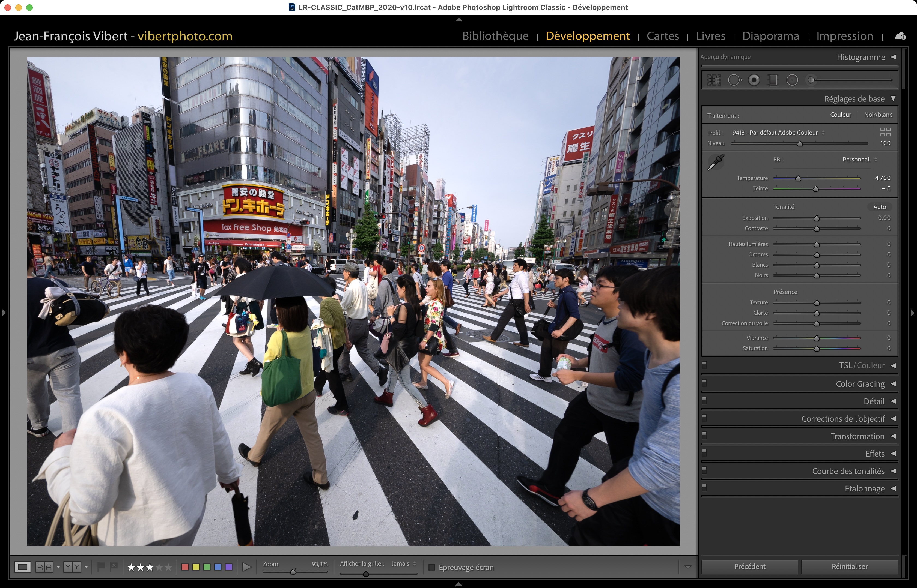Toggle the TSL/Couleur panel switch

pyautogui.click(x=705, y=365)
